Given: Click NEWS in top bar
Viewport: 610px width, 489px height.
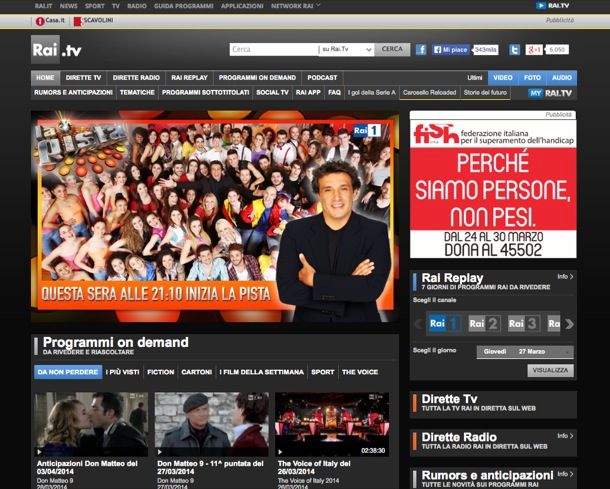Looking at the screenshot, I should (x=68, y=6).
